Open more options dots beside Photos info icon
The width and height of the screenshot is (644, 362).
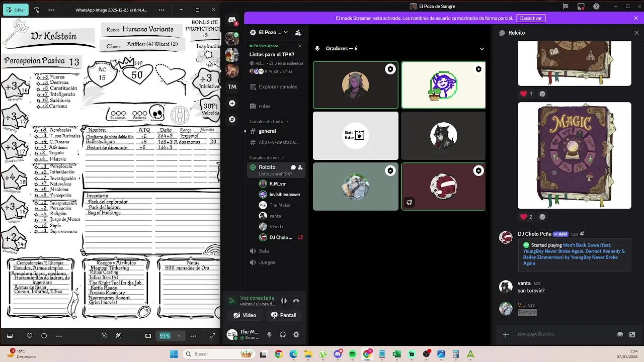pyautogui.click(x=59, y=336)
